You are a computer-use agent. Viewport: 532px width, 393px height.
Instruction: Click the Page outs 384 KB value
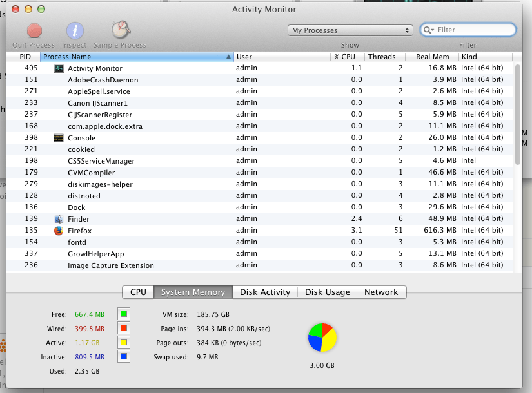[x=229, y=343]
